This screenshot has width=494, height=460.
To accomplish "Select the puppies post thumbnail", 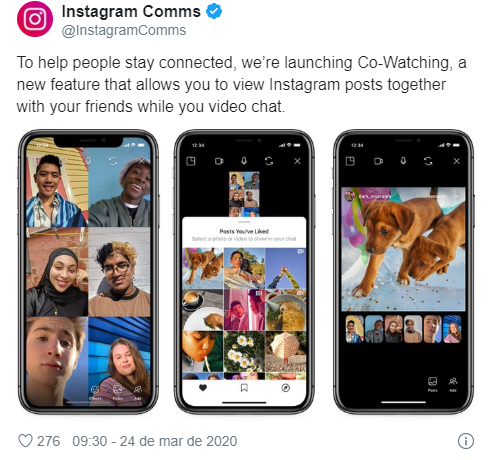I will [203, 268].
